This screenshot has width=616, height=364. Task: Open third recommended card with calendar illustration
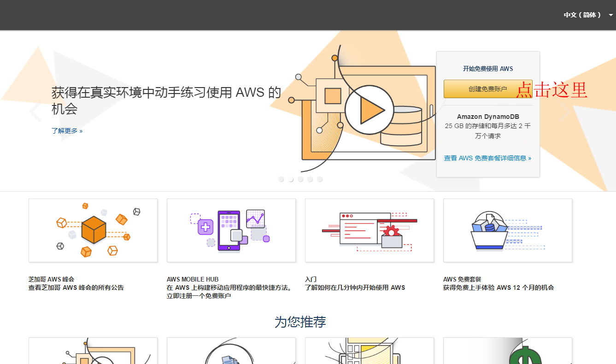[x=370, y=351]
